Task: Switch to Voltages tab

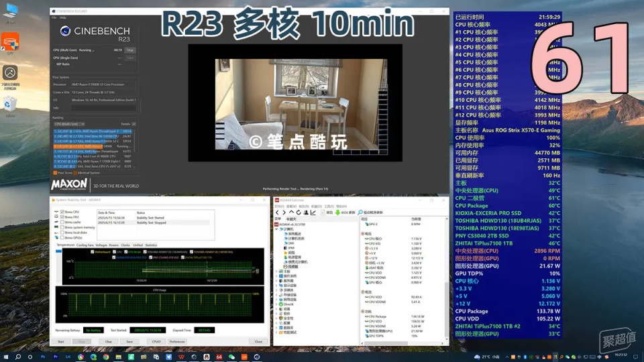Action: [101, 245]
